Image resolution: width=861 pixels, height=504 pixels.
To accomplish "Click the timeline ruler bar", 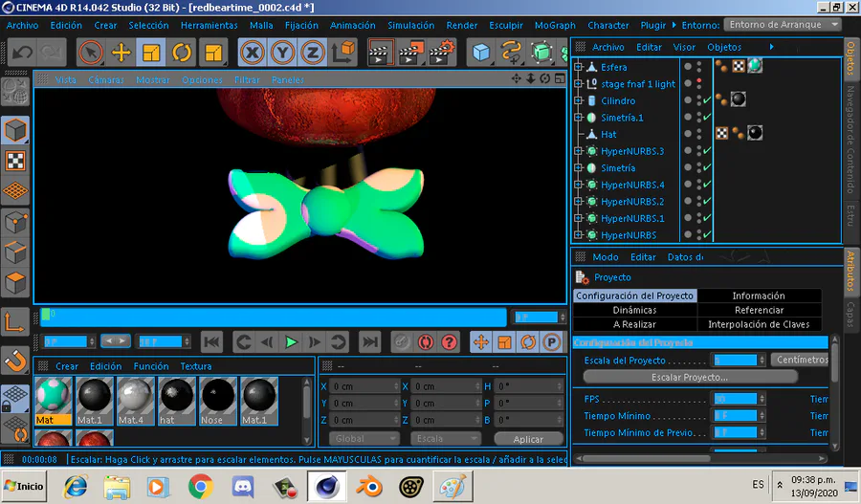I will pos(273,317).
